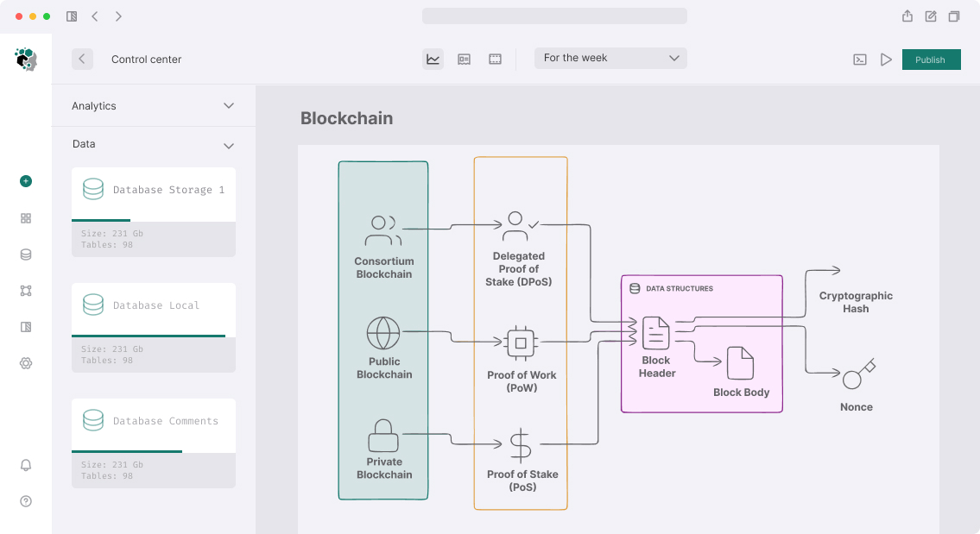
Task: Open the For the week dropdown
Action: (610, 58)
